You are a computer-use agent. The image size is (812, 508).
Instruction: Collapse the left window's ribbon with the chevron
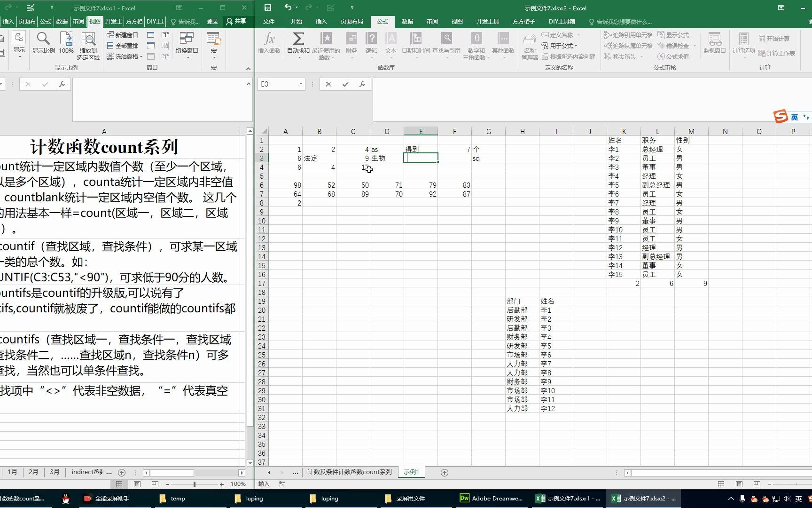point(248,69)
